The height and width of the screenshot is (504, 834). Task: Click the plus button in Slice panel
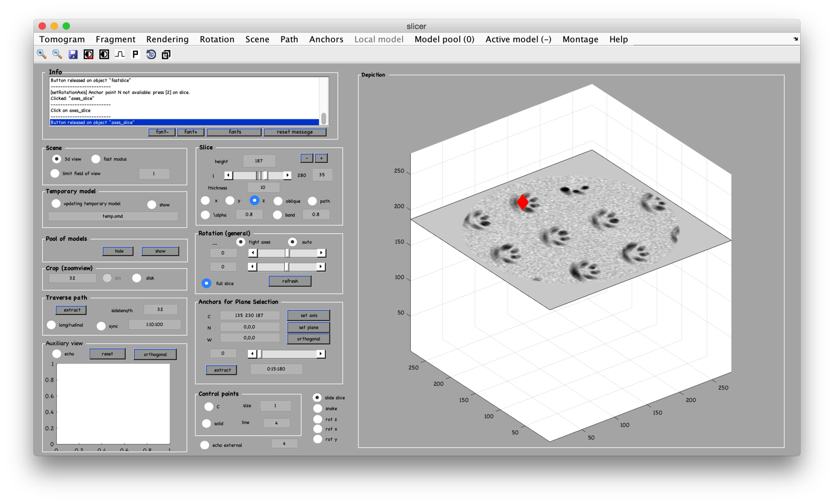pos(321,158)
